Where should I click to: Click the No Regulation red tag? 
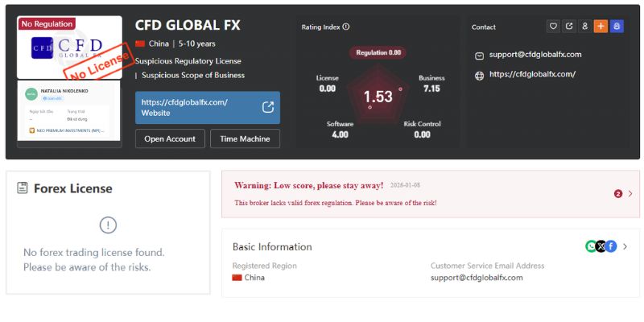(x=47, y=24)
